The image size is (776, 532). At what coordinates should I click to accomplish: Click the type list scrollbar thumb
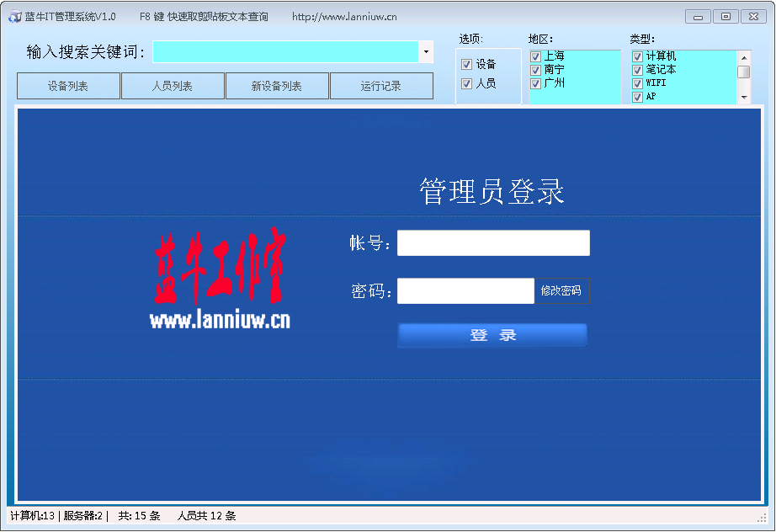tap(744, 72)
